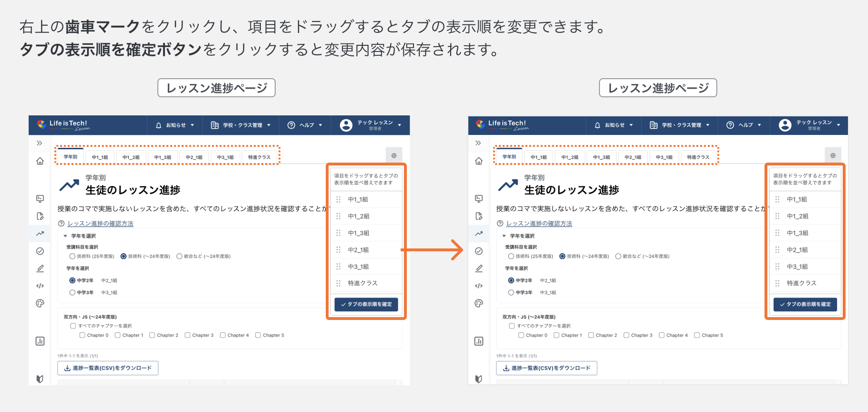The height and width of the screenshot is (412, 868).
Task: Collapse the 学年を選択 section in the left screenshot
Action: (x=65, y=236)
